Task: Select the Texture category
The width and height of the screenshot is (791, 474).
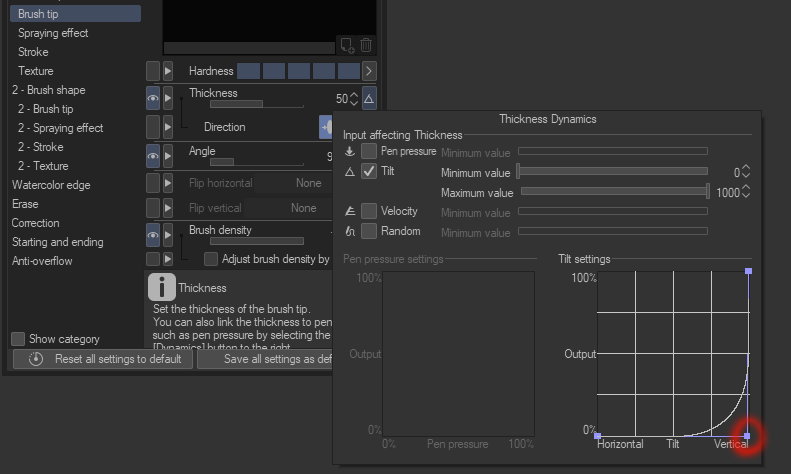Action: (x=36, y=71)
